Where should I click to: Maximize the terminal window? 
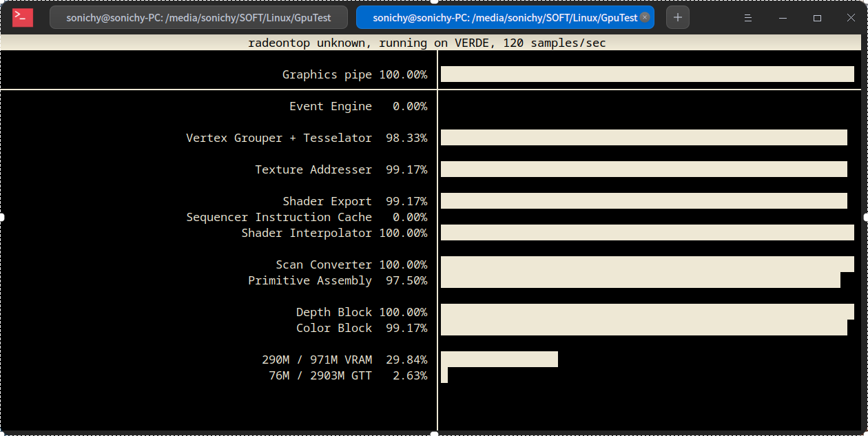817,18
